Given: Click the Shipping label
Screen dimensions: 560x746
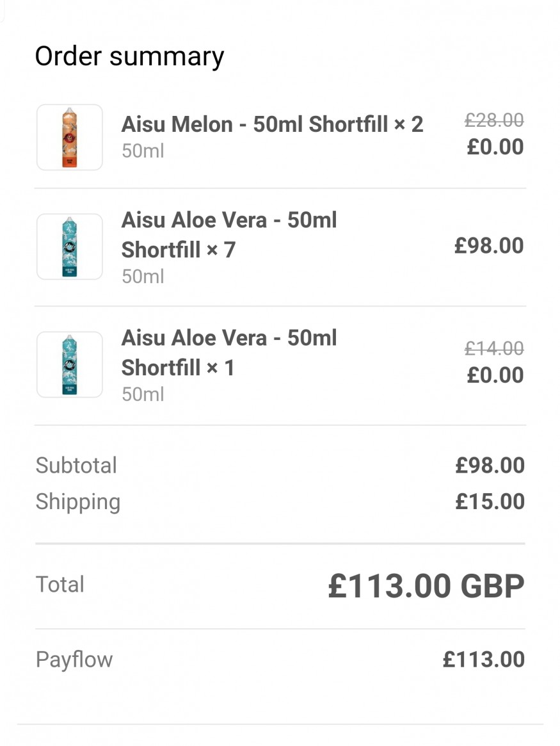Looking at the screenshot, I should click(78, 503).
